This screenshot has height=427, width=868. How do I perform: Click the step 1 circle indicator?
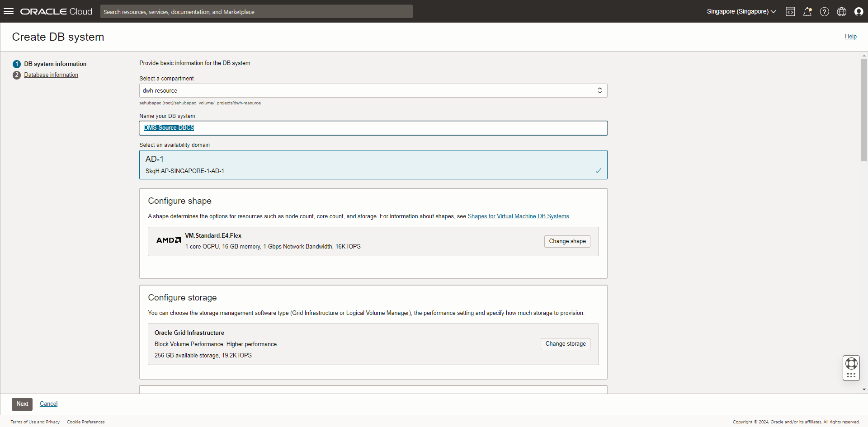coord(17,64)
